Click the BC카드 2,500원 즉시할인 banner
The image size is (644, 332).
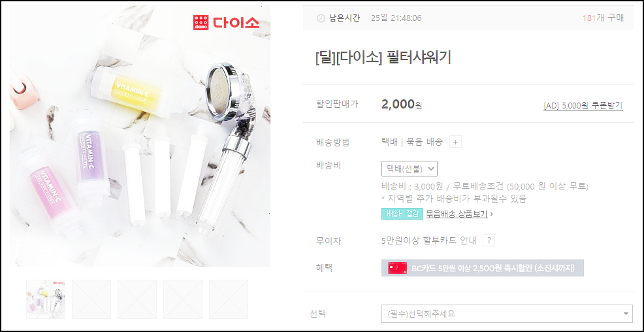[483, 268]
